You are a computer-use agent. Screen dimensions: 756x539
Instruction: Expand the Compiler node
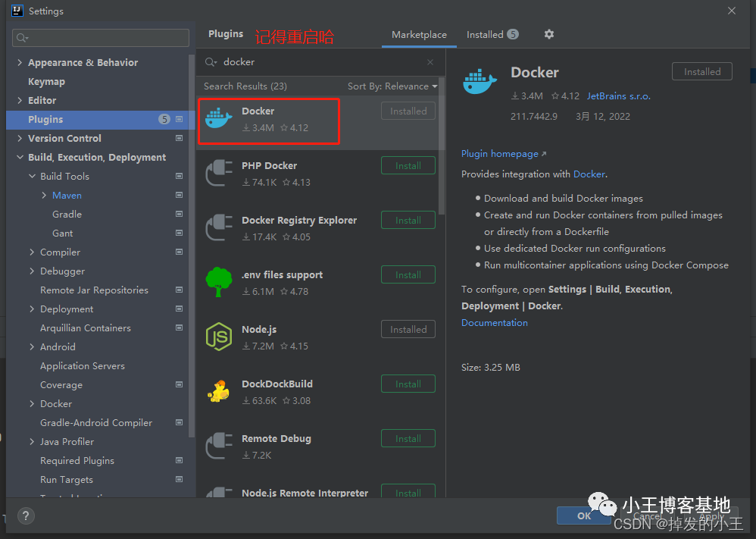coord(32,252)
